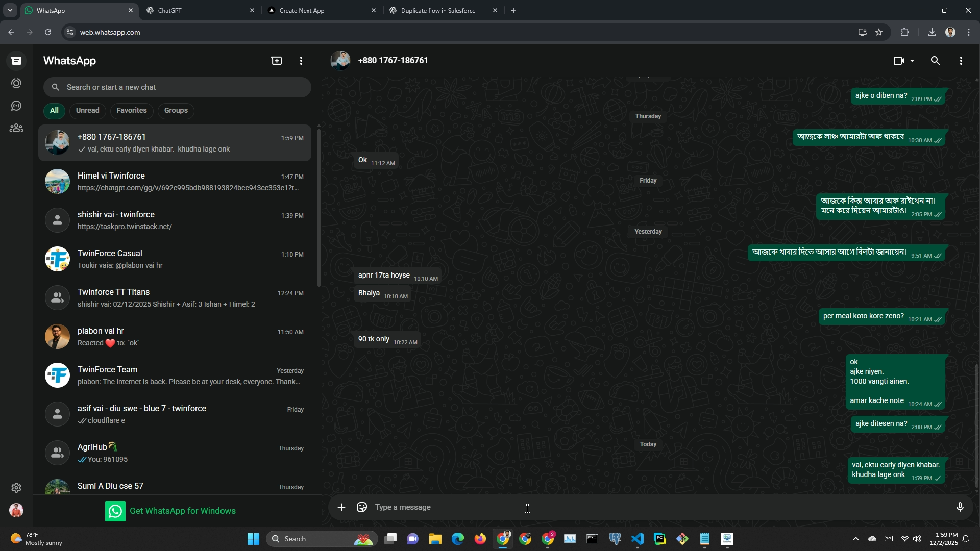Open conversation options three-dot menu
The height and width of the screenshot is (551, 980).
point(961,61)
